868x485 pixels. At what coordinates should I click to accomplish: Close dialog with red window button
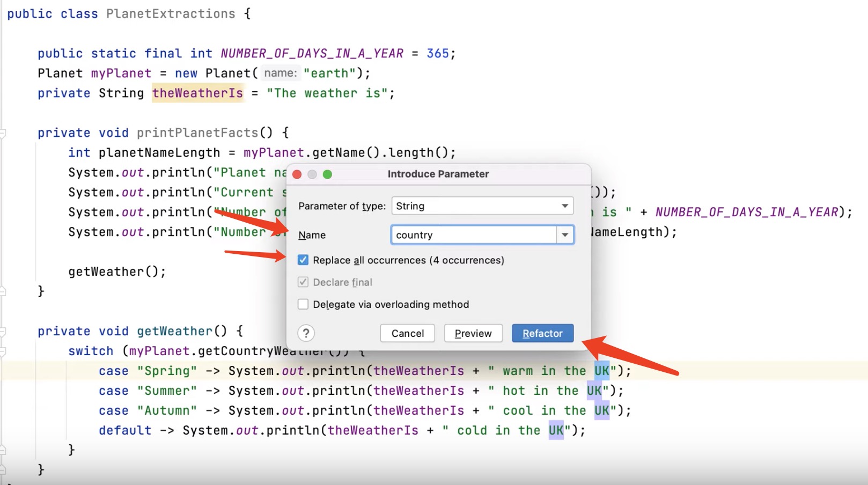click(297, 174)
